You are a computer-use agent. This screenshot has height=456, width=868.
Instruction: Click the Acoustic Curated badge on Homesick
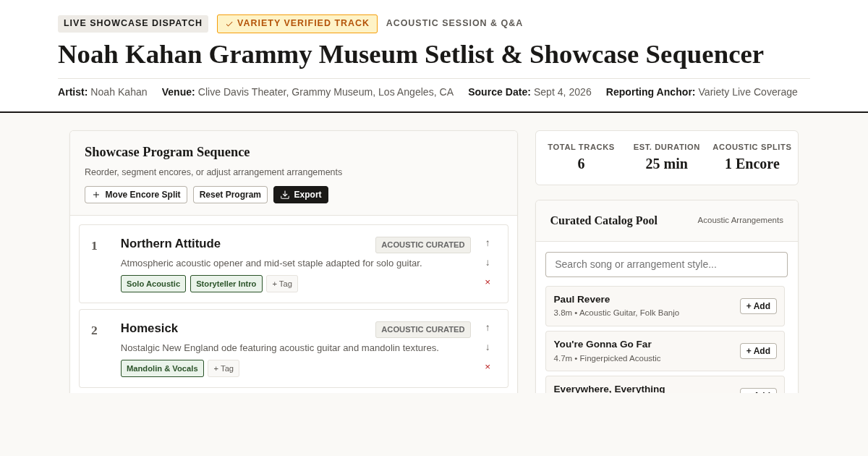tap(423, 329)
